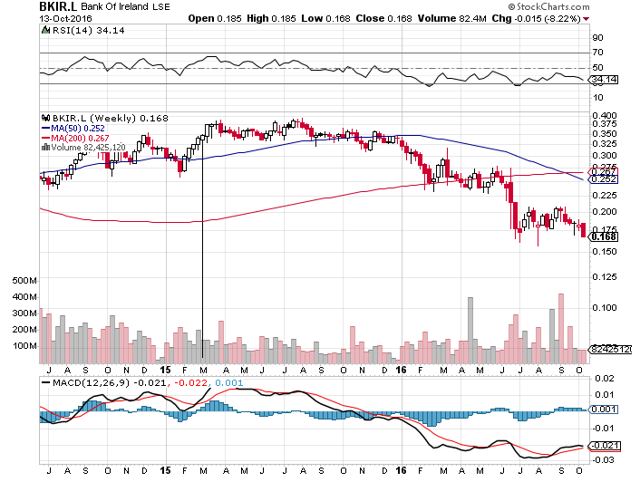Click the RSI axis level 90
This screenshot has height=482, width=640.
[x=598, y=38]
